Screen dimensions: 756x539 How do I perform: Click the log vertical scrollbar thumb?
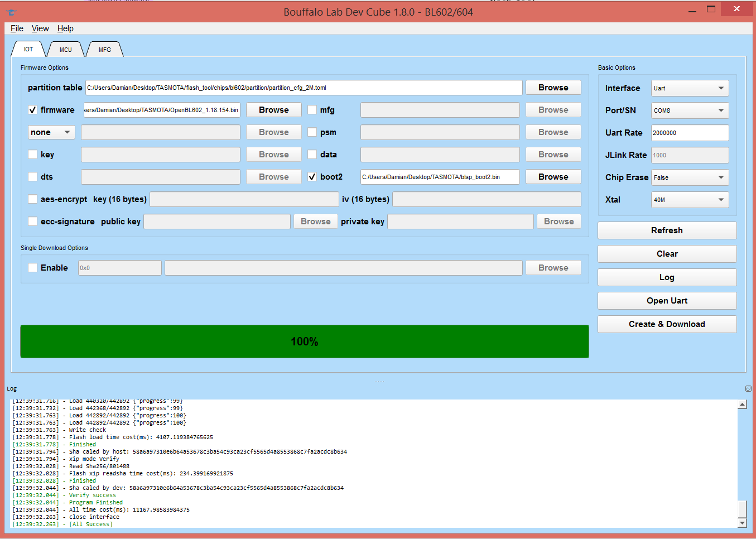742,509
